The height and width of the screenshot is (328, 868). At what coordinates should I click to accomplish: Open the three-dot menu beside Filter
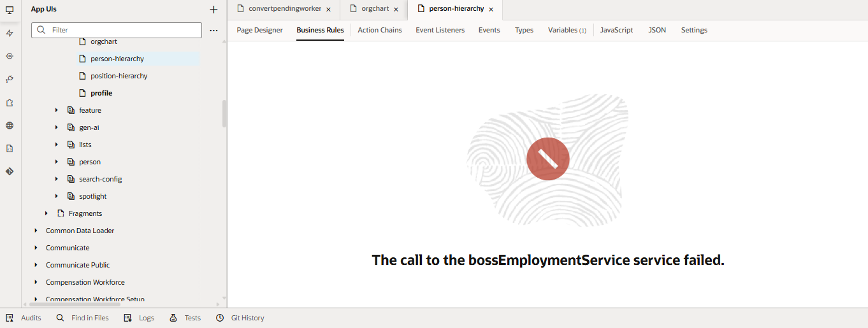(x=213, y=30)
